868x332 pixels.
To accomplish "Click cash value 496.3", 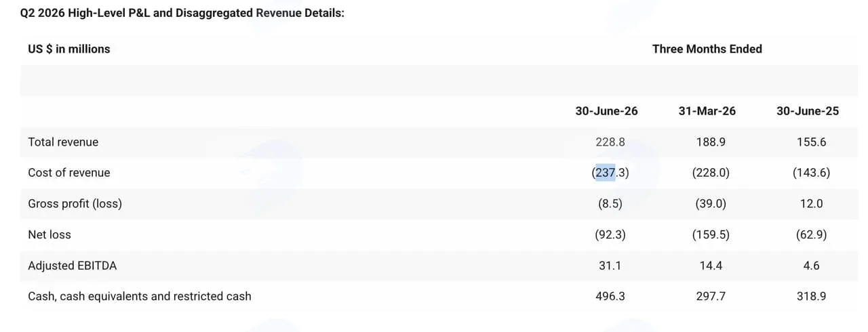I will click(x=610, y=296).
